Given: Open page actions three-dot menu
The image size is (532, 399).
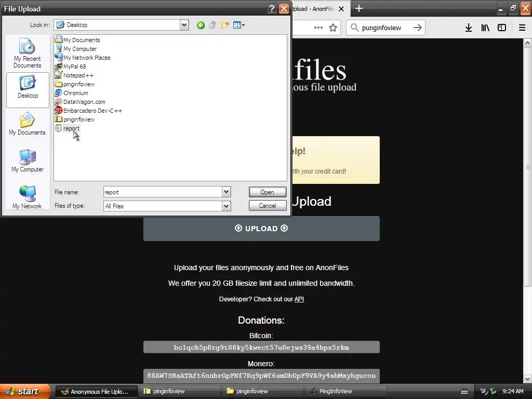Looking at the screenshot, I should click(318, 28).
